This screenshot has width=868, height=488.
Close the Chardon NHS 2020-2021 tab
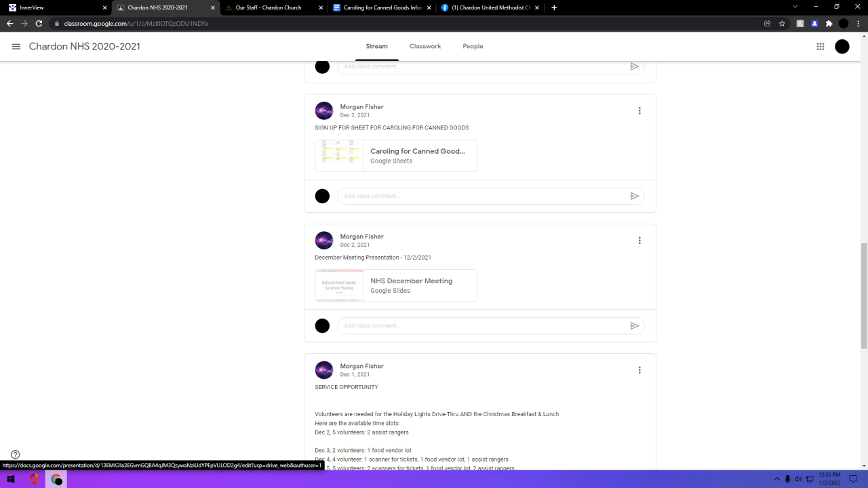click(213, 7)
